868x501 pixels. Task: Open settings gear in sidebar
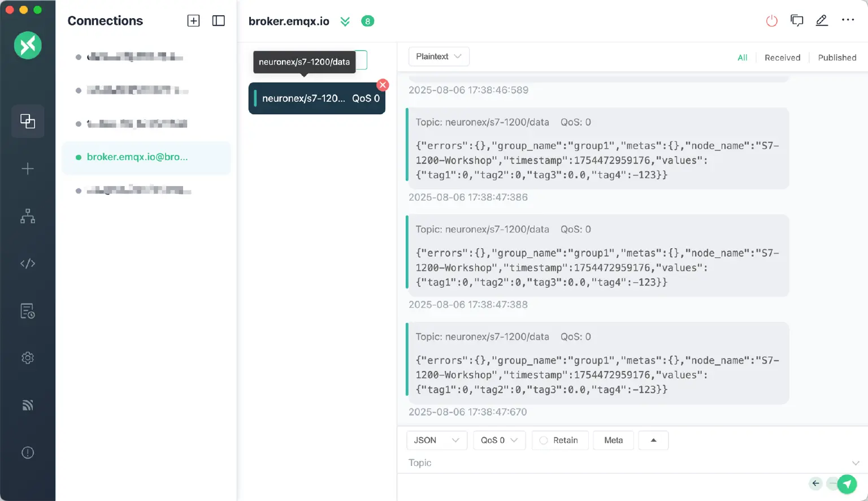pyautogui.click(x=28, y=358)
